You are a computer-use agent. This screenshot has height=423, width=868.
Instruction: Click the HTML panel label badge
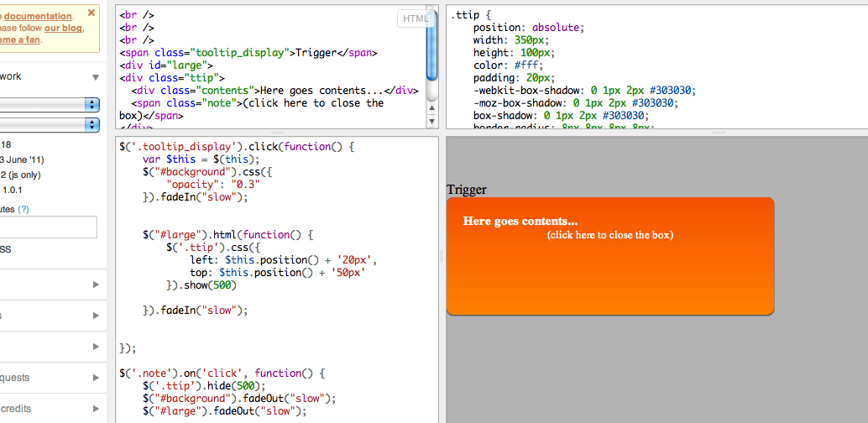(x=415, y=18)
